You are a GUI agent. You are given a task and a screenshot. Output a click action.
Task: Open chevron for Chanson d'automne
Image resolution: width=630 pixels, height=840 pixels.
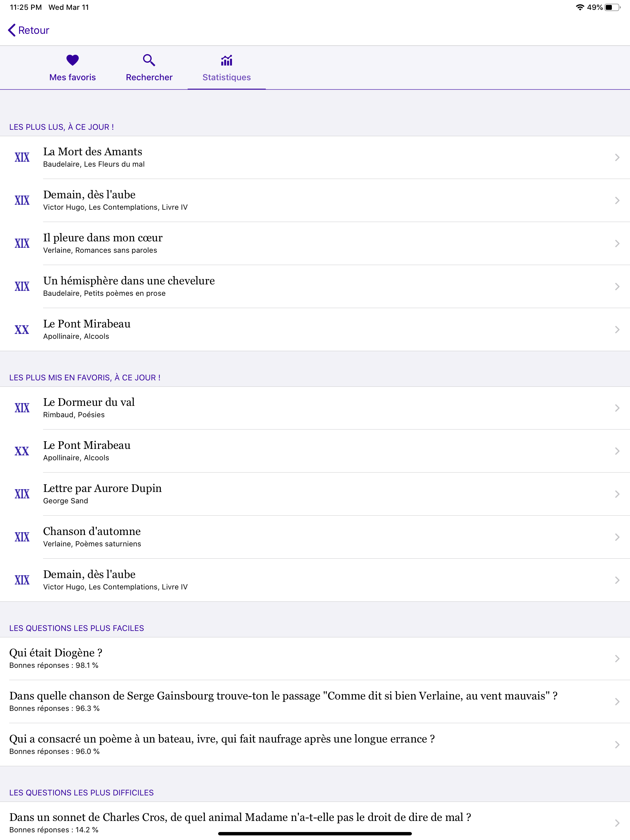tap(617, 537)
